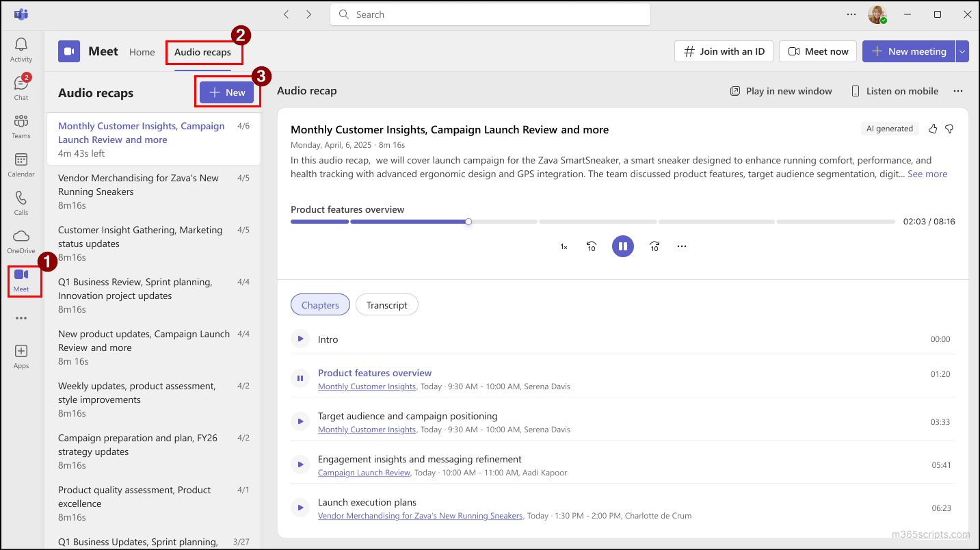Open the New meeting dropdown arrow
The width and height of the screenshot is (980, 550).
point(962,51)
